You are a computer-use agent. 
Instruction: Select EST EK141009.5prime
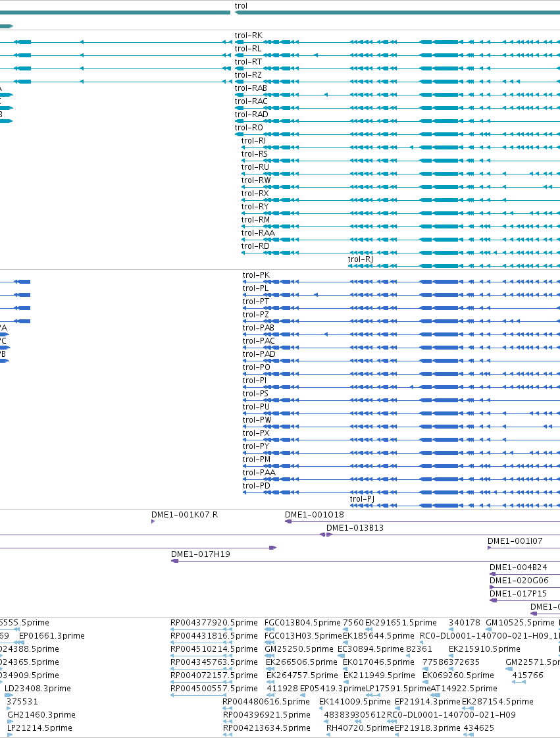[x=355, y=702]
